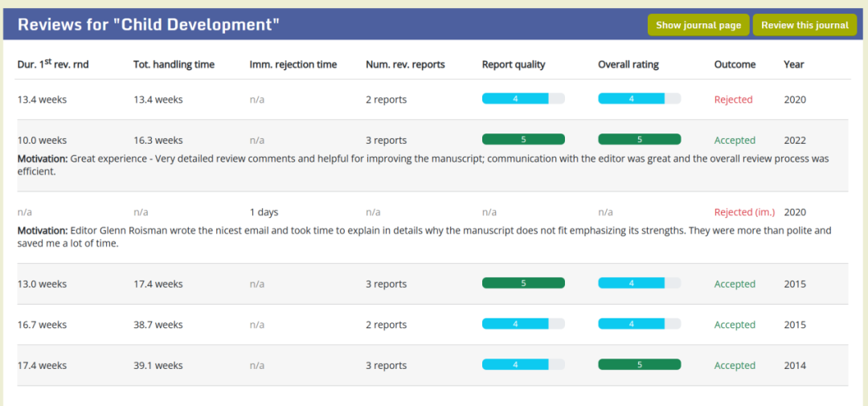Click the 16.7 weeks duration cell
The height and width of the screenshot is (406, 868).
click(x=42, y=325)
